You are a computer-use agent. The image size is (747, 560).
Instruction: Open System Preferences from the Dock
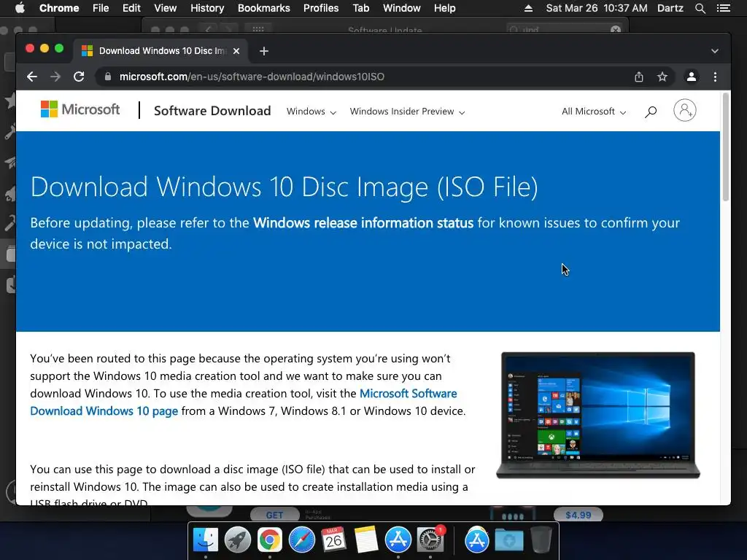point(430,540)
